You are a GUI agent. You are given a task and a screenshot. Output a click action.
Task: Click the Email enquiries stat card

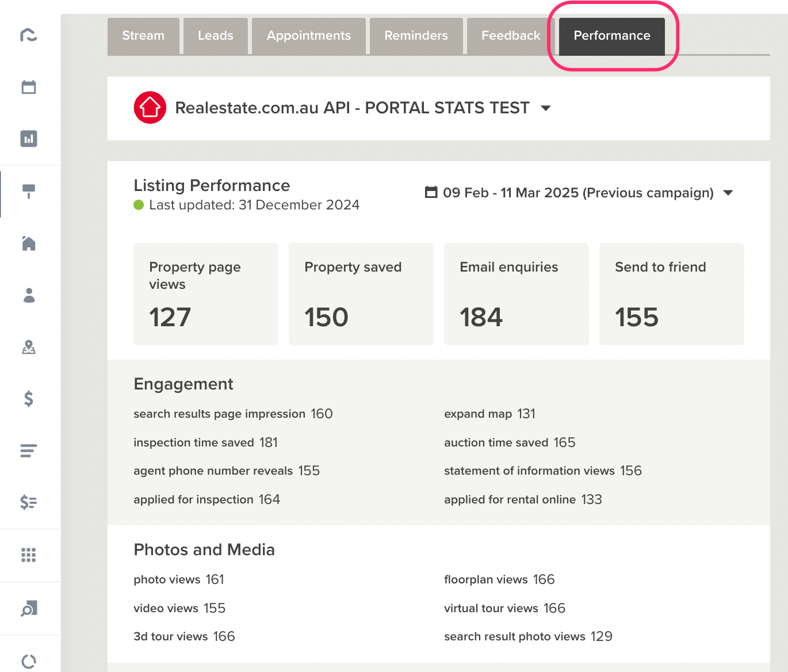tap(517, 294)
